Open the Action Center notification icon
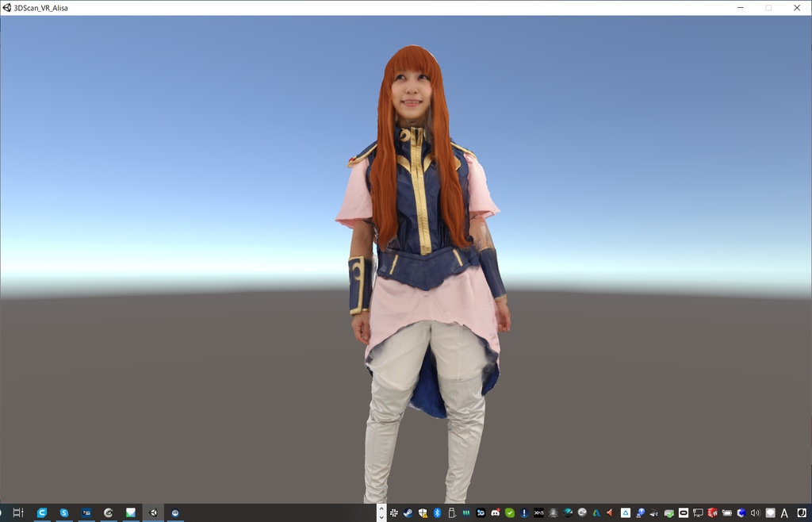The image size is (812, 522). pos(770,512)
